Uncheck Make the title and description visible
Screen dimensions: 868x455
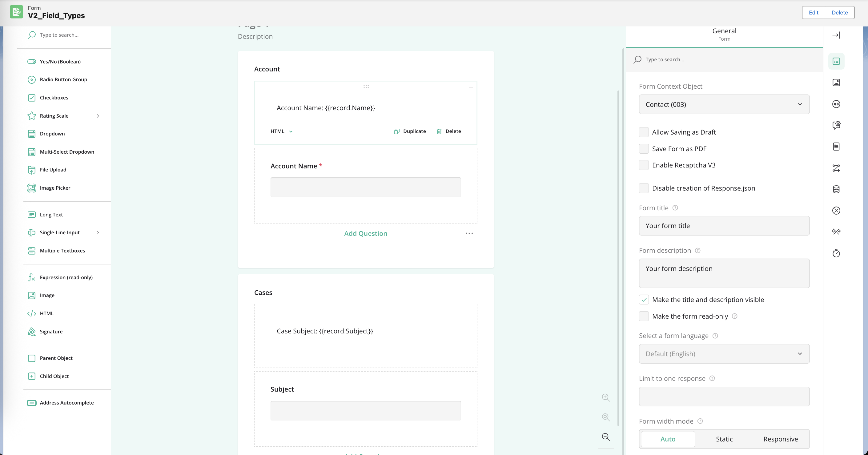pyautogui.click(x=644, y=300)
